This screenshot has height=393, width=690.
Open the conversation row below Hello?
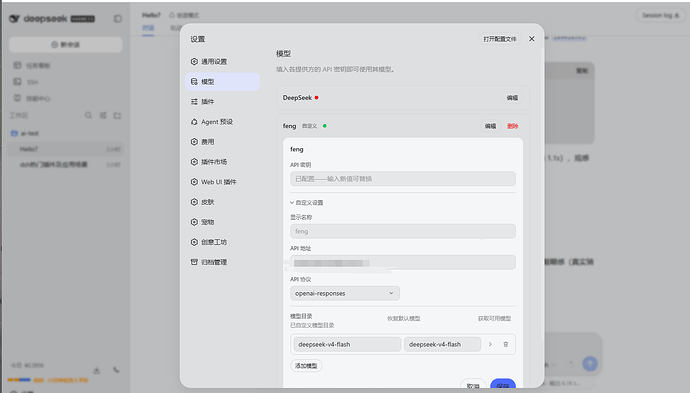66,165
